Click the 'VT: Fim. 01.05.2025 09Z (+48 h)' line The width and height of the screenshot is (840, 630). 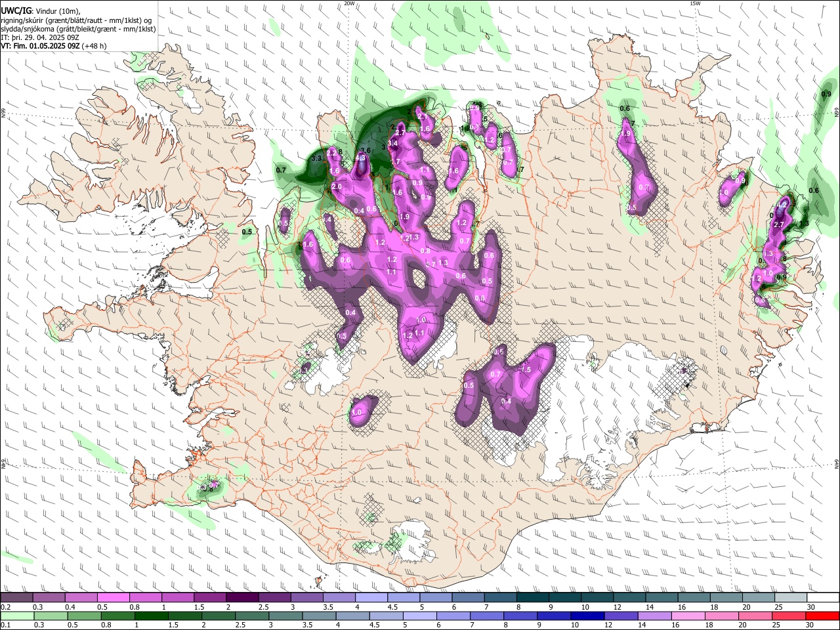53,46
